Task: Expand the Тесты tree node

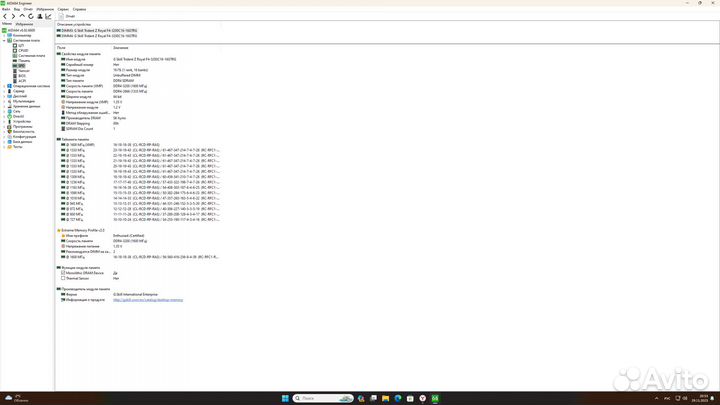Action: (x=4, y=146)
